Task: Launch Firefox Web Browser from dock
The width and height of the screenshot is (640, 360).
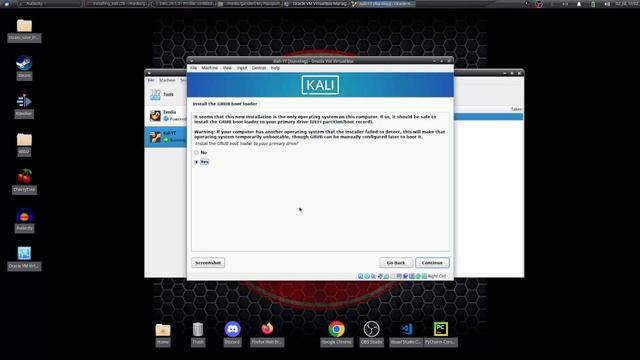Action: pos(267,334)
